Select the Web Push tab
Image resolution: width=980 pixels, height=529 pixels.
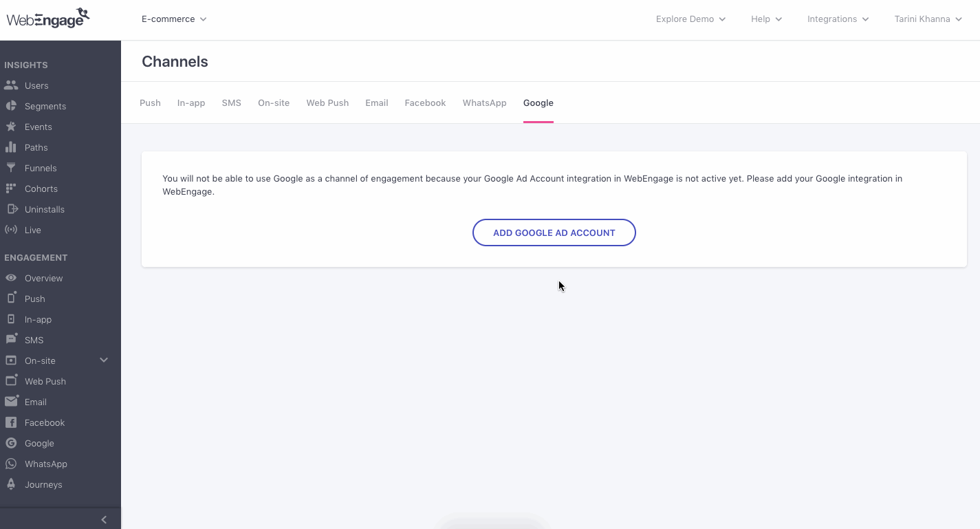coord(327,102)
